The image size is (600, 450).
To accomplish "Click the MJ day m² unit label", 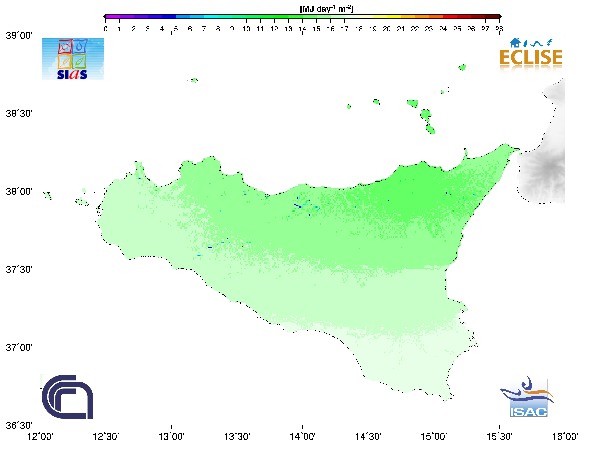I will coord(326,8).
